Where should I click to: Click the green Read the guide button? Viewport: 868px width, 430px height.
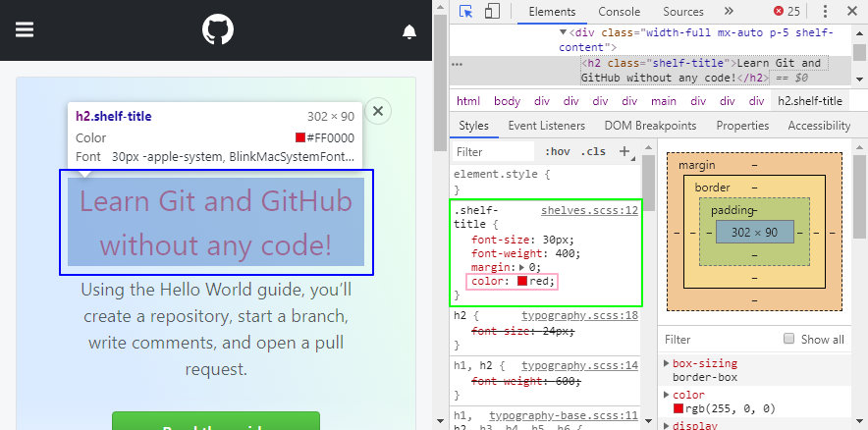click(x=216, y=421)
